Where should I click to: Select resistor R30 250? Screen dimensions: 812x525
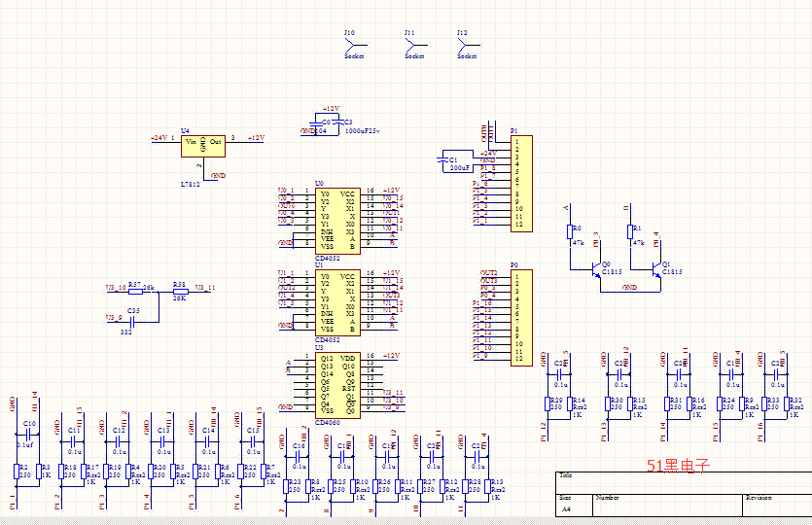(608, 403)
